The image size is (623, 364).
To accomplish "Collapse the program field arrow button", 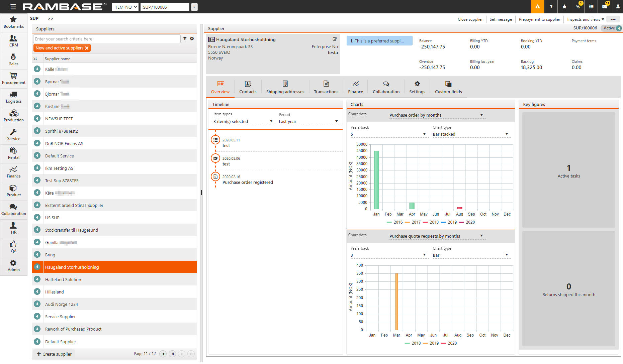I will tap(194, 7).
